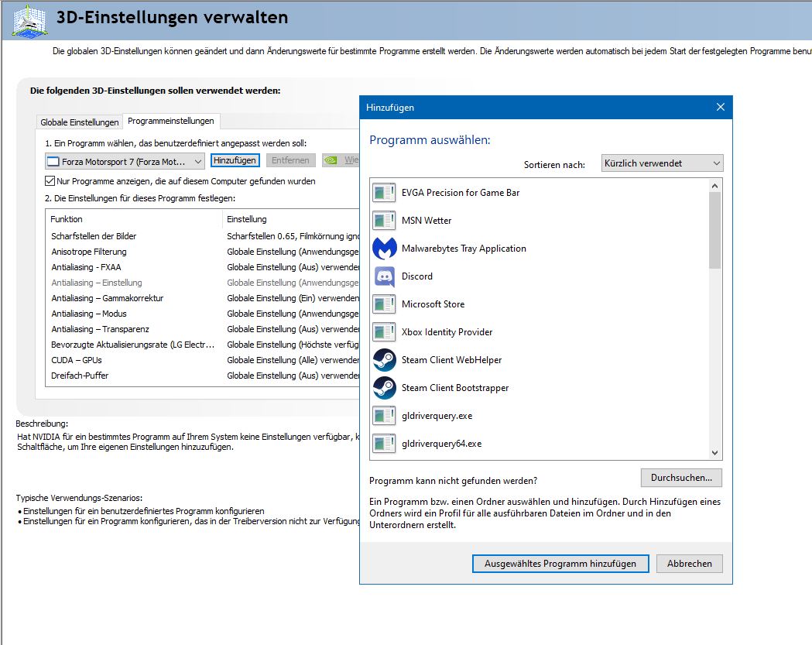The width and height of the screenshot is (812, 645).
Task: Click Ausgewähltes Programm hinzufügen button
Action: click(560, 564)
